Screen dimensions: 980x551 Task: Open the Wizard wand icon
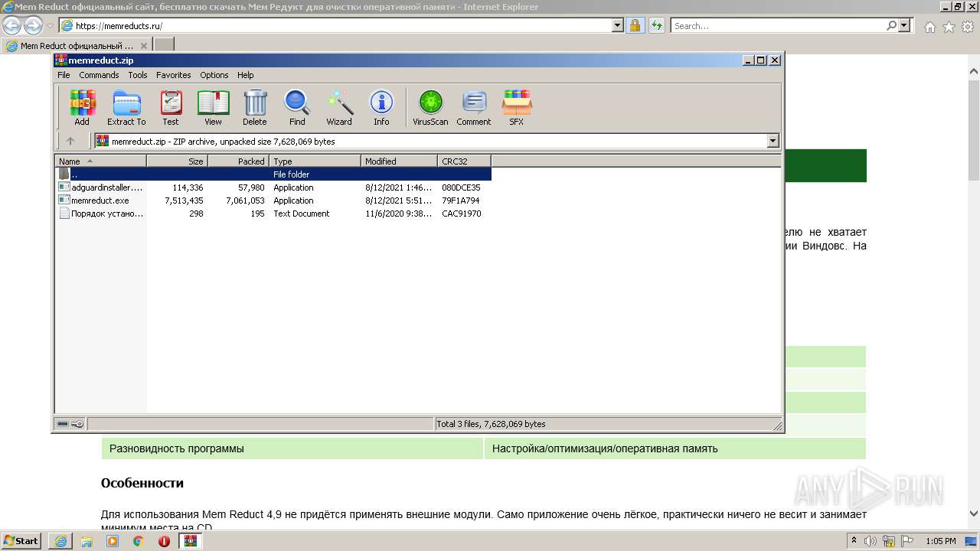click(x=339, y=107)
